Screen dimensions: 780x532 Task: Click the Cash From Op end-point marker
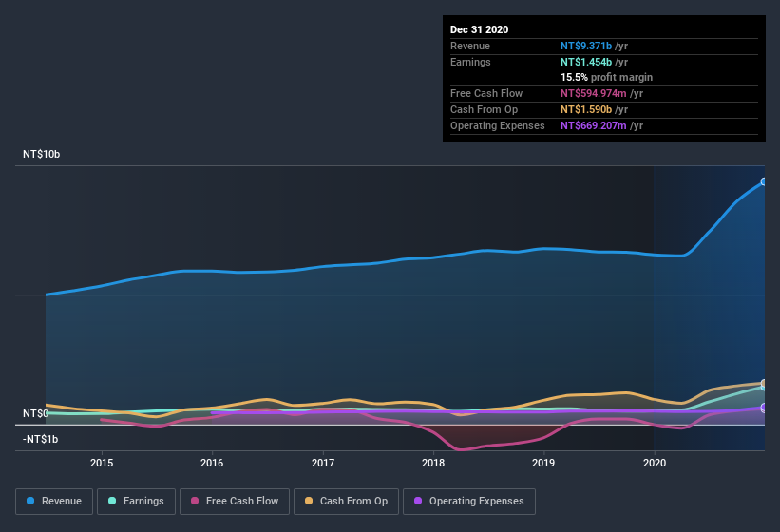click(764, 383)
